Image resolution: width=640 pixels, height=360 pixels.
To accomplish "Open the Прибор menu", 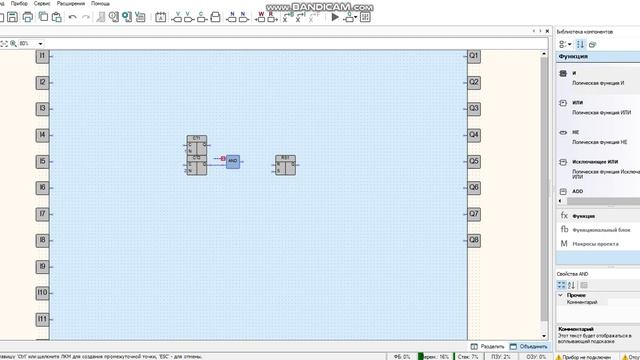I will pos(19,3).
